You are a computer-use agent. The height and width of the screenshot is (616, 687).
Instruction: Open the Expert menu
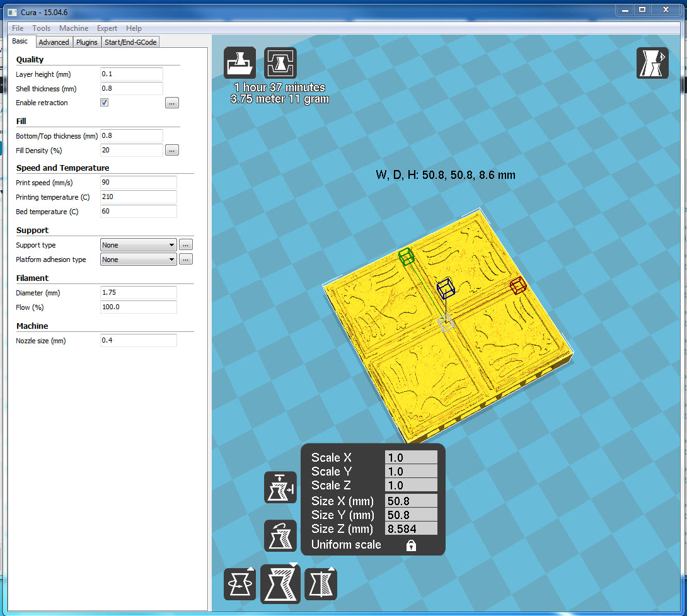click(107, 28)
